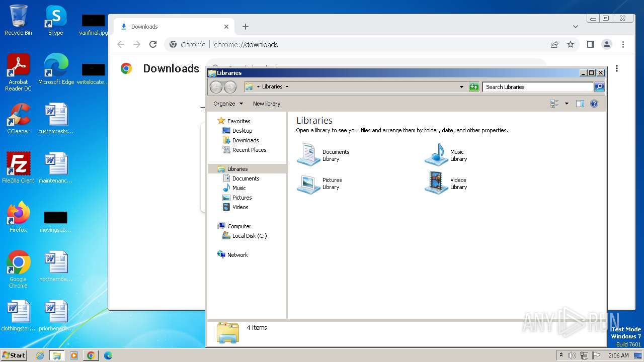Click the taskbar clock showing 2:06 AM
644x362 pixels.
pos(618,355)
